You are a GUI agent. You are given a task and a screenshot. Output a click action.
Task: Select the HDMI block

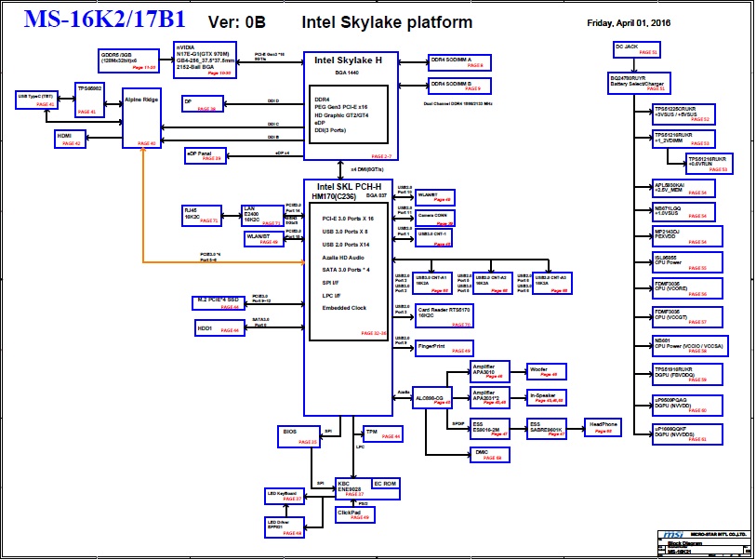coord(70,139)
